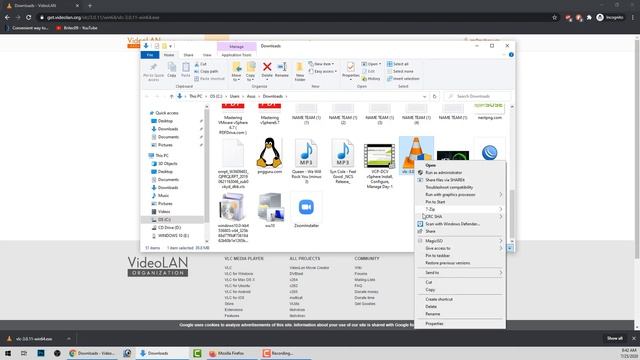Click the History button in ribbon

pyautogui.click(x=371, y=79)
